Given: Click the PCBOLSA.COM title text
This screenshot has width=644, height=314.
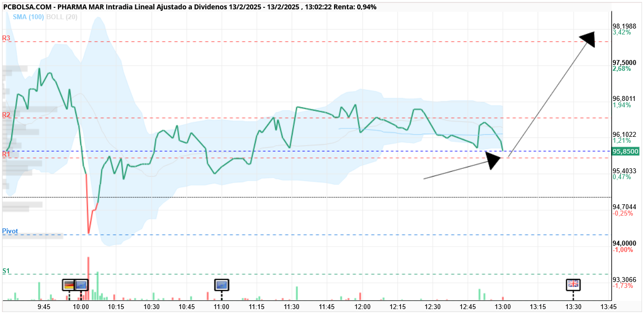Looking at the screenshot, I should pos(27,7).
